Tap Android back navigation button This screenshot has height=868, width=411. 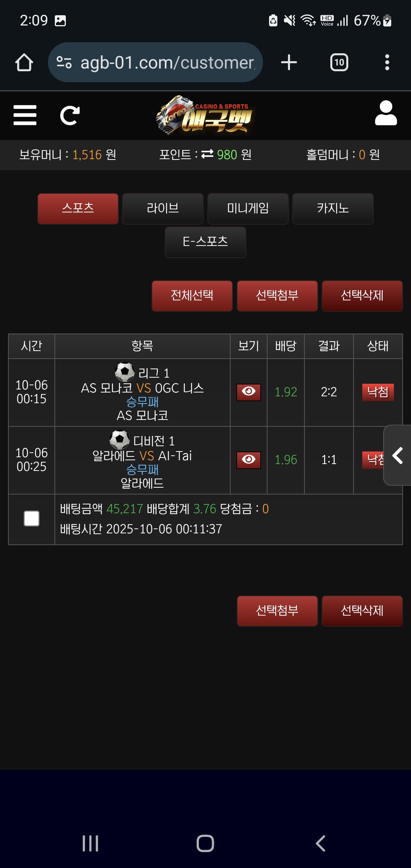pos(320,843)
